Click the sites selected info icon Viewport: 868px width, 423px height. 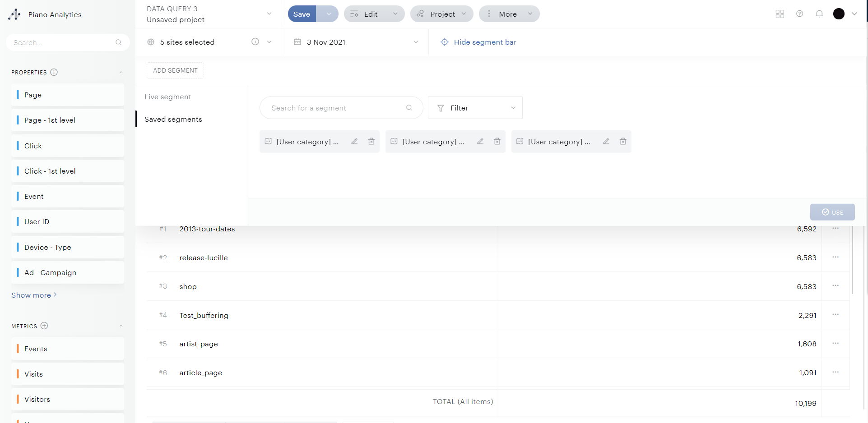coord(255,42)
